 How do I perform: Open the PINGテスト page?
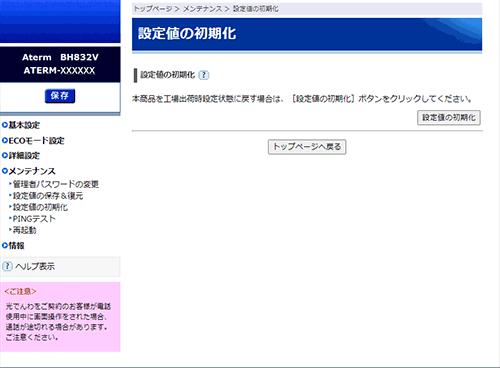pyautogui.click(x=34, y=219)
